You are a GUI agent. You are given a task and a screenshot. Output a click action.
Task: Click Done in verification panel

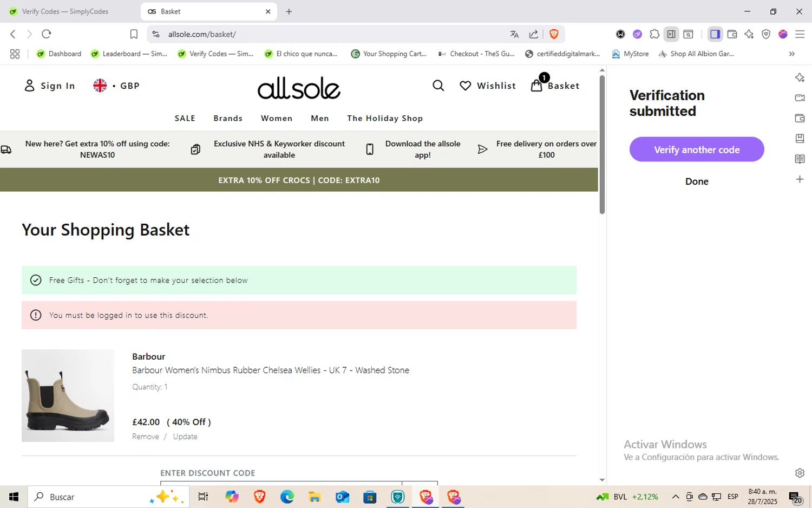point(697,181)
